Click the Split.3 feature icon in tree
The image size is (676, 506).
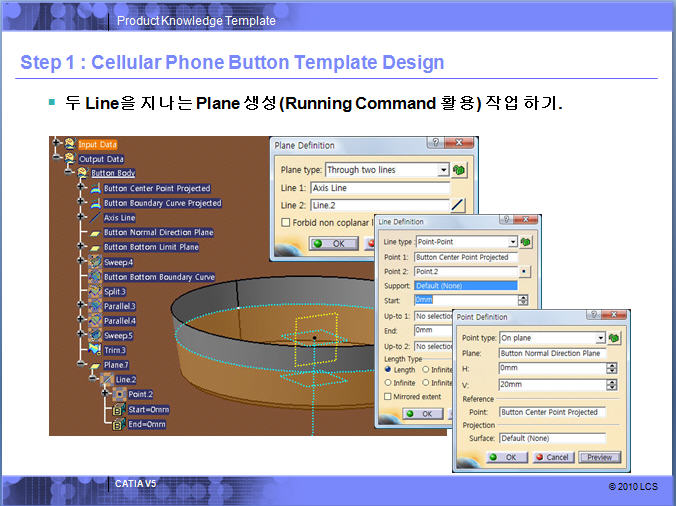click(x=95, y=291)
